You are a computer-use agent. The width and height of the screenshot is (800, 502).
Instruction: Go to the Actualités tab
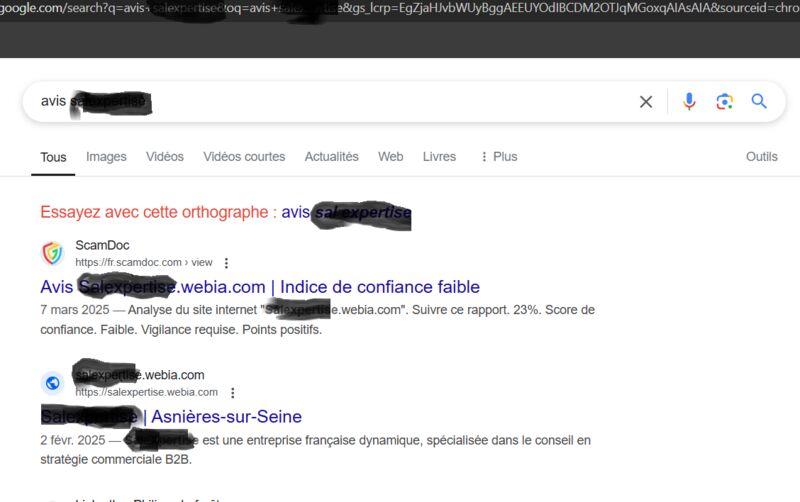(x=332, y=157)
